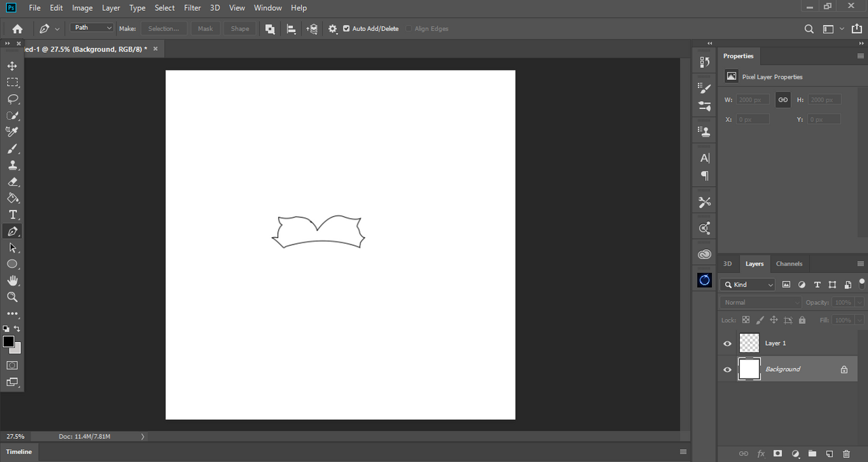The width and height of the screenshot is (868, 462).
Task: Open Path arrangement options
Action: 312,28
